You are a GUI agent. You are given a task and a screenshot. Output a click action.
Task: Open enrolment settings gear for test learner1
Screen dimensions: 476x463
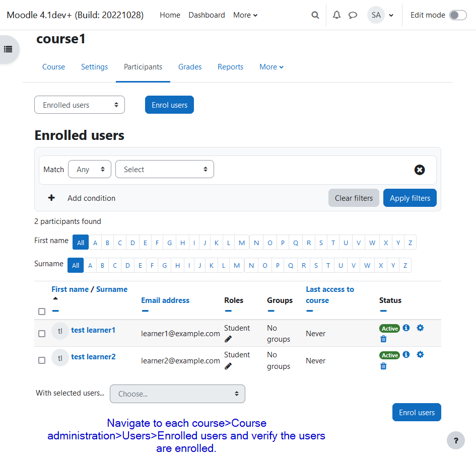pyautogui.click(x=420, y=328)
